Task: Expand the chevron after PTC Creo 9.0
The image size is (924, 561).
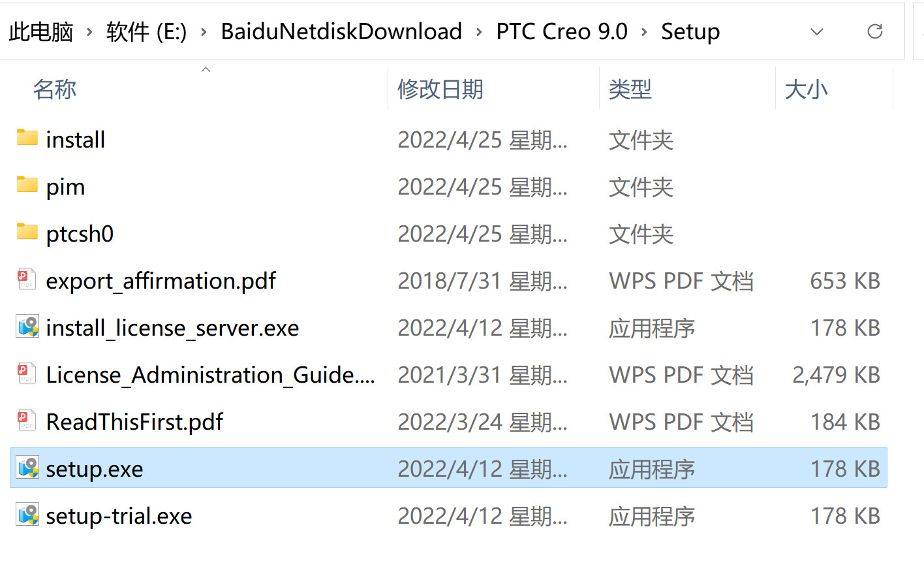Action: (644, 32)
